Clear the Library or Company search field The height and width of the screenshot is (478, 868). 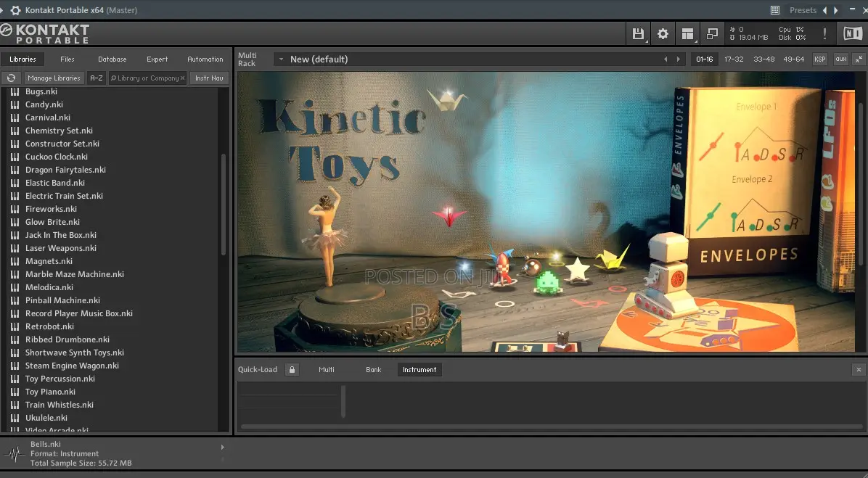point(182,78)
